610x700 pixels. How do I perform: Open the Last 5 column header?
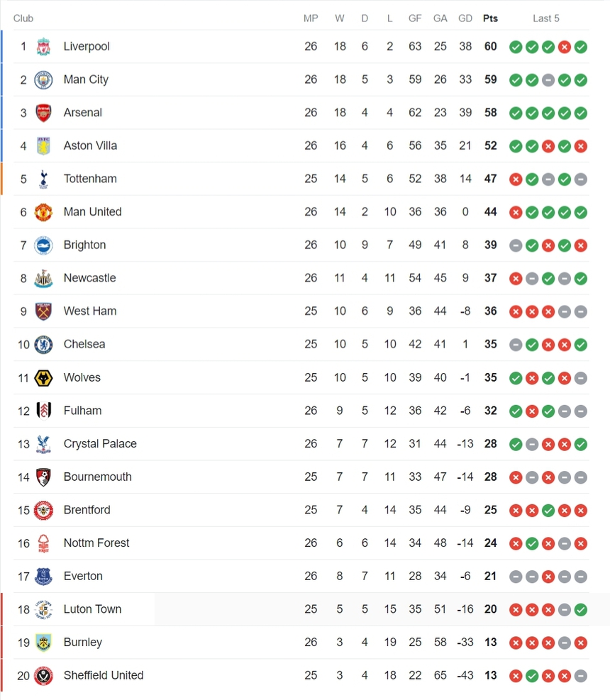point(546,18)
